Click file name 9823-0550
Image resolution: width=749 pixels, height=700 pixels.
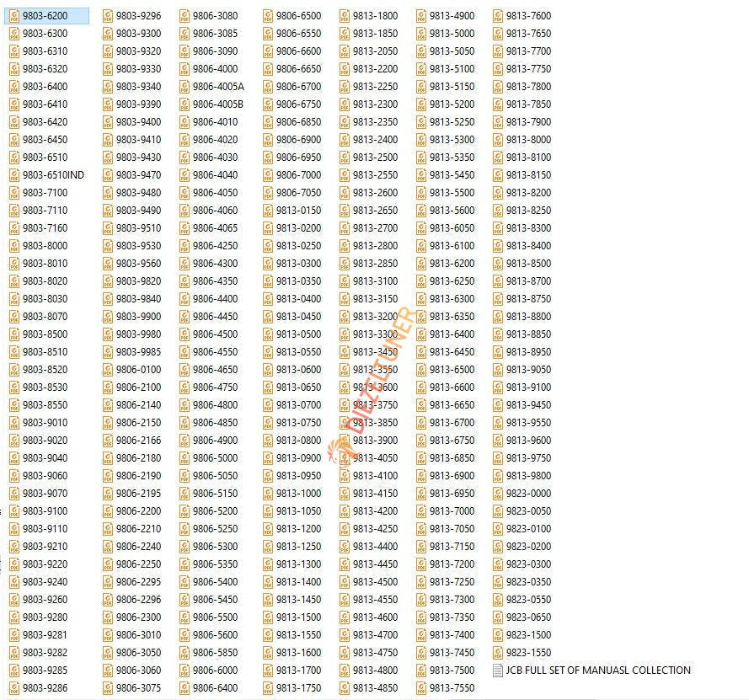point(528,600)
